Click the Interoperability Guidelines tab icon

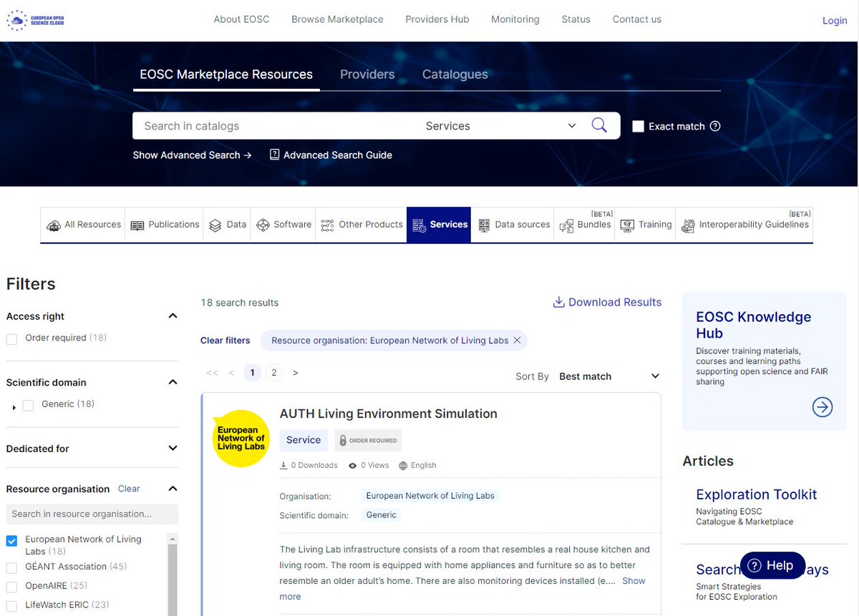click(x=688, y=226)
